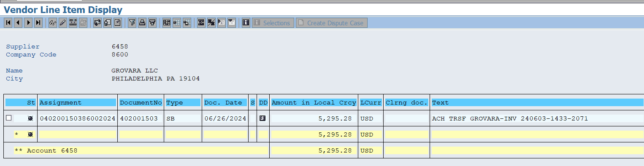Click the expand-subtotal plus icon
The width and height of the screenshot is (644, 166).
222,23
